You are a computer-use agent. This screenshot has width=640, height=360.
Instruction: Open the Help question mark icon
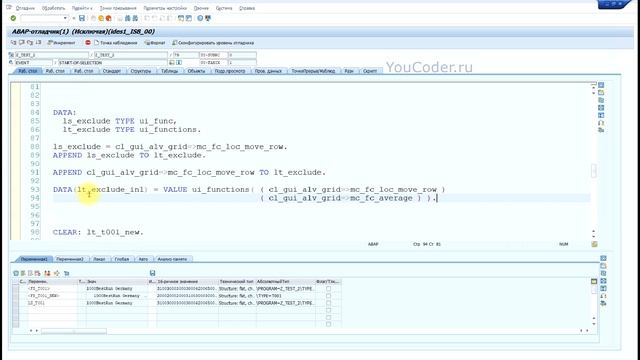(200, 18)
